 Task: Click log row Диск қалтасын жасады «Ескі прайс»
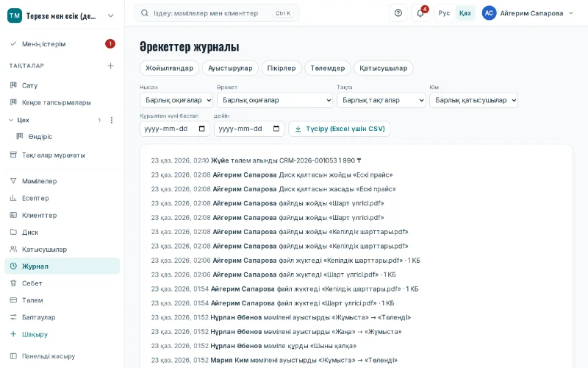(273, 189)
